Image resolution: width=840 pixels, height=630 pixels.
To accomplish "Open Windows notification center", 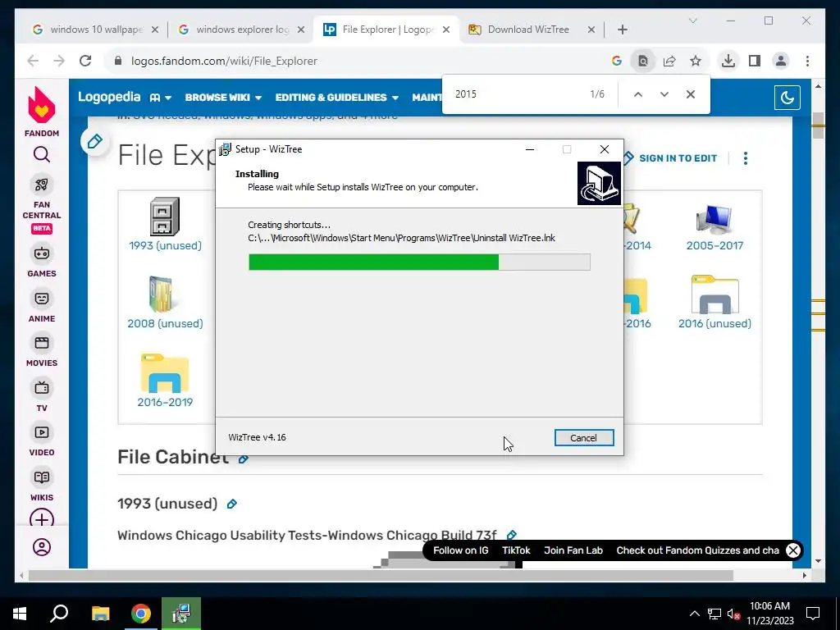I will click(x=813, y=614).
